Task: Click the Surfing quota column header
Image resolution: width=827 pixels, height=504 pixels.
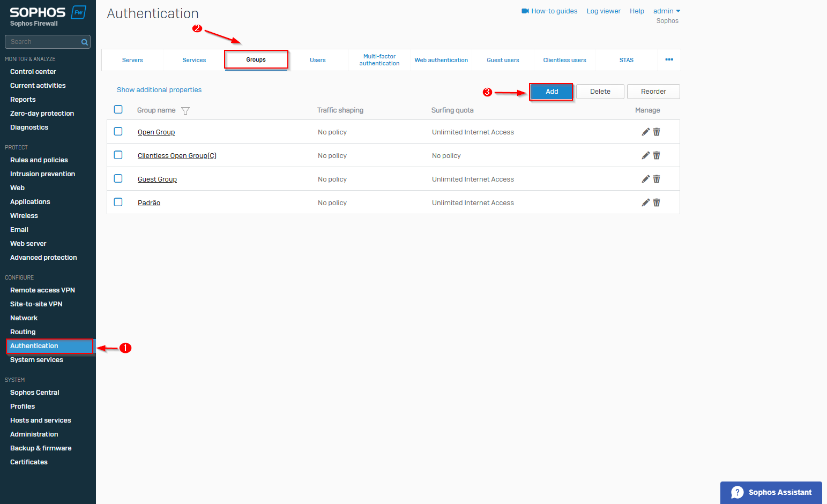Action: coord(452,110)
